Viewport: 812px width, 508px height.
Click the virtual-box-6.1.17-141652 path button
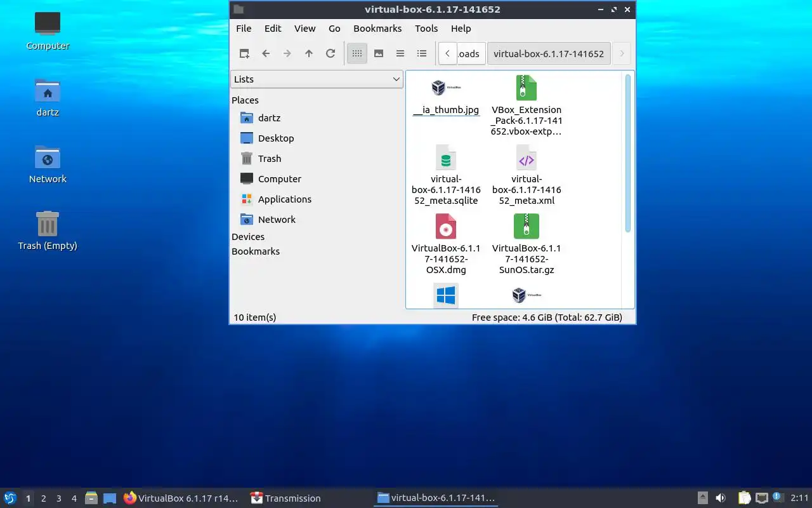(549, 54)
